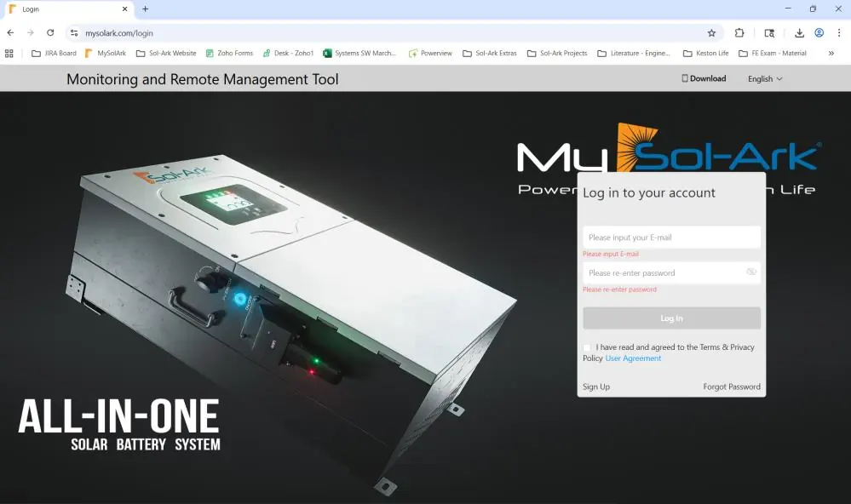Screen dimensions: 851x504
Task: Open the Systems SW March bookmark
Action: pos(359,53)
